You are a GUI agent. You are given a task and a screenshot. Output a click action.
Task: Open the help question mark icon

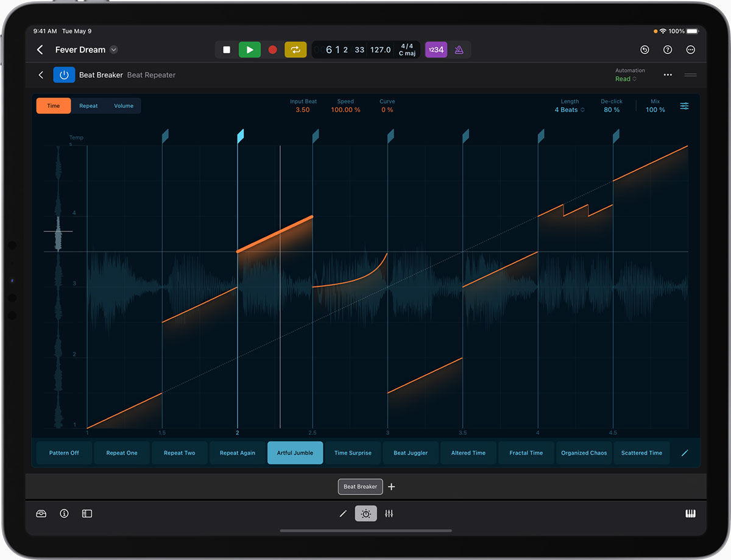pos(668,50)
